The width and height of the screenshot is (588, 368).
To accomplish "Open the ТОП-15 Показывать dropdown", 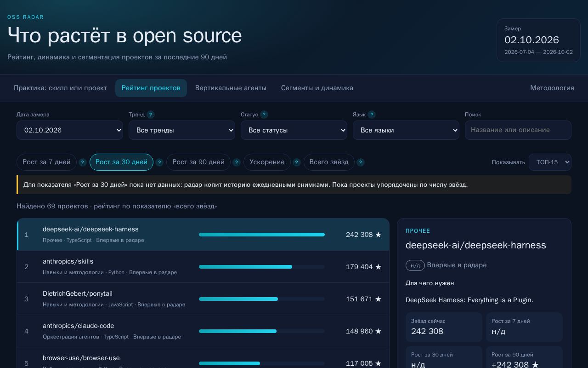I will [550, 162].
